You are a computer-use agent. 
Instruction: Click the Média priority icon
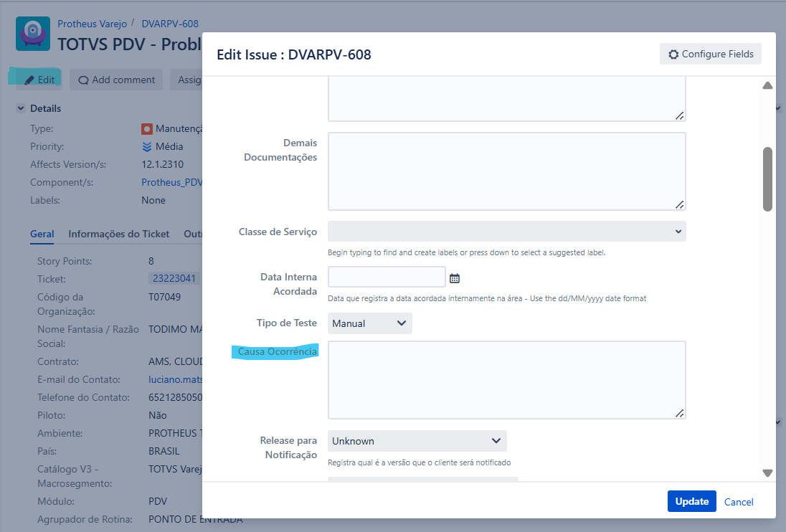tap(147, 147)
